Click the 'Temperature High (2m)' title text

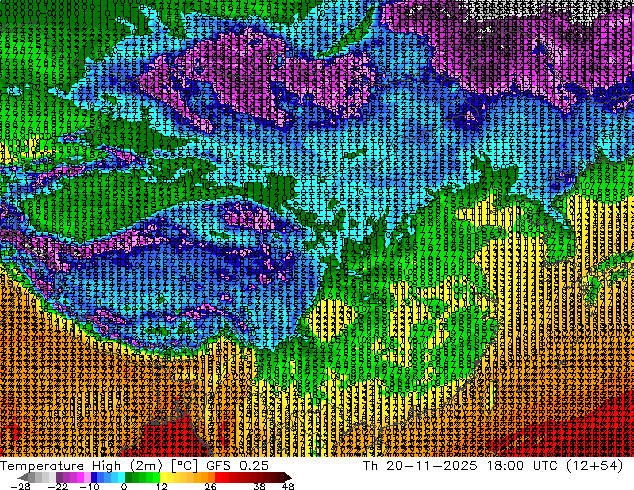(x=81, y=466)
